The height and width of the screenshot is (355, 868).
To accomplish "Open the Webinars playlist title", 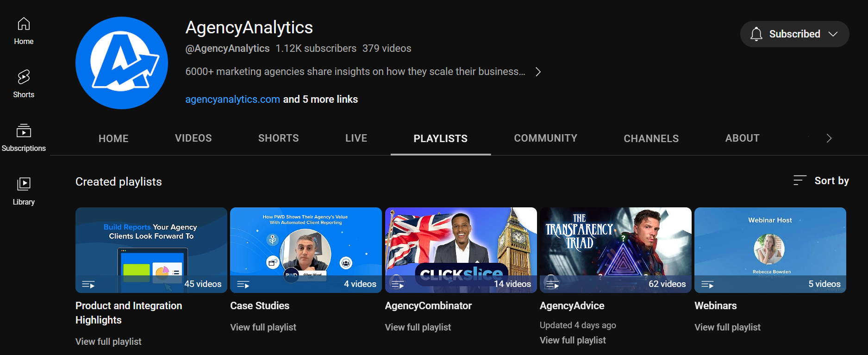I will coord(716,306).
